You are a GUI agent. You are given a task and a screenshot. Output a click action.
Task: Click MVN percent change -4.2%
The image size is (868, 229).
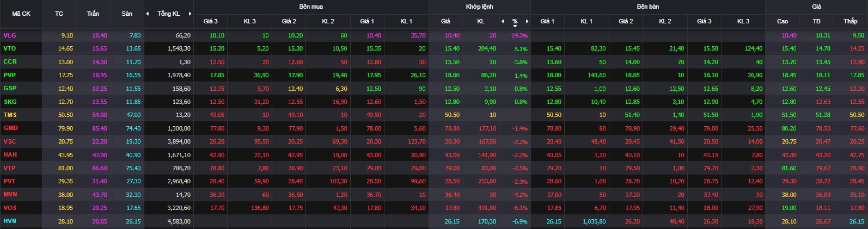[x=520, y=195]
